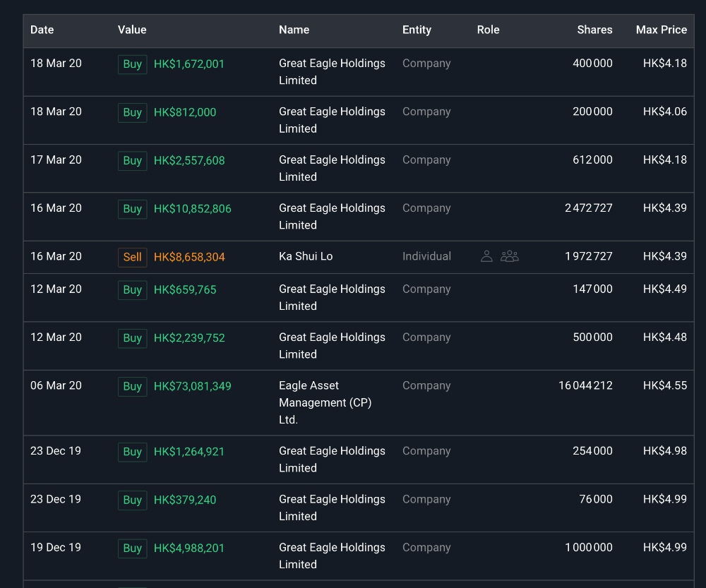Image resolution: width=706 pixels, height=588 pixels.
Task: Click the Individual entity label
Action: click(x=426, y=256)
